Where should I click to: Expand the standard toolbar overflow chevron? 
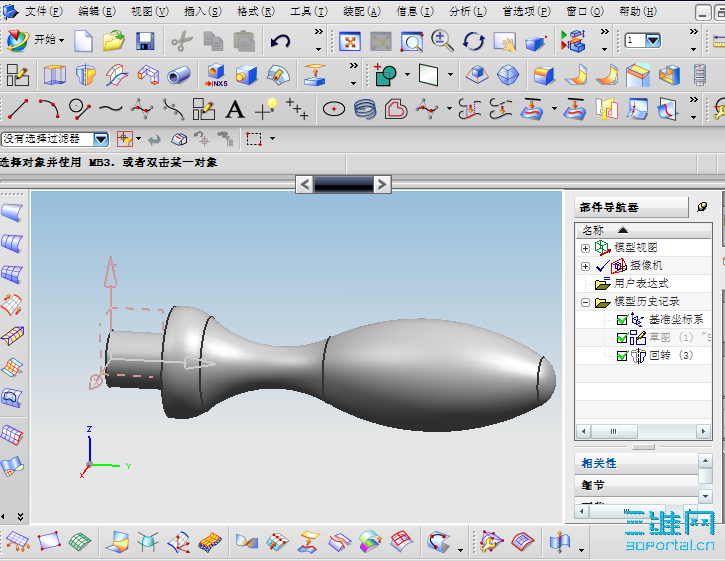319,31
